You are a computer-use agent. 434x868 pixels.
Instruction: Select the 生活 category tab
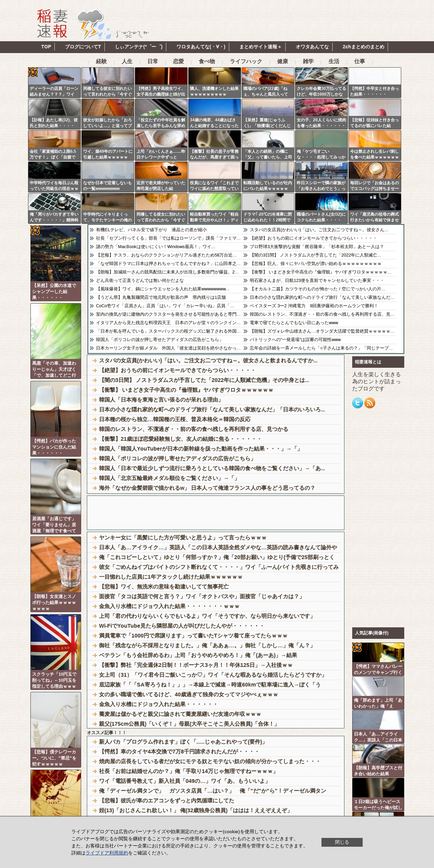click(334, 61)
